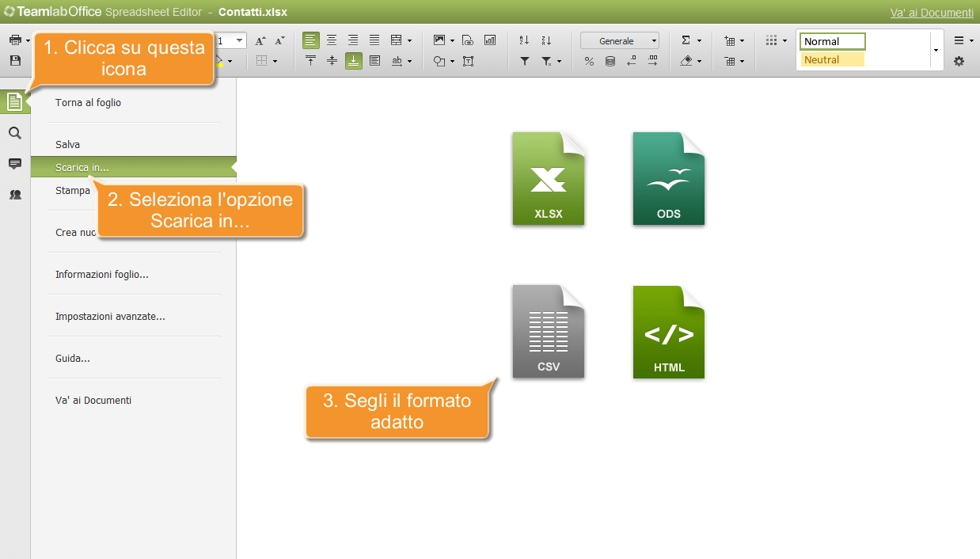Viewport: 980px width, 559px height.
Task: Click the wrap text icon
Action: click(x=374, y=61)
